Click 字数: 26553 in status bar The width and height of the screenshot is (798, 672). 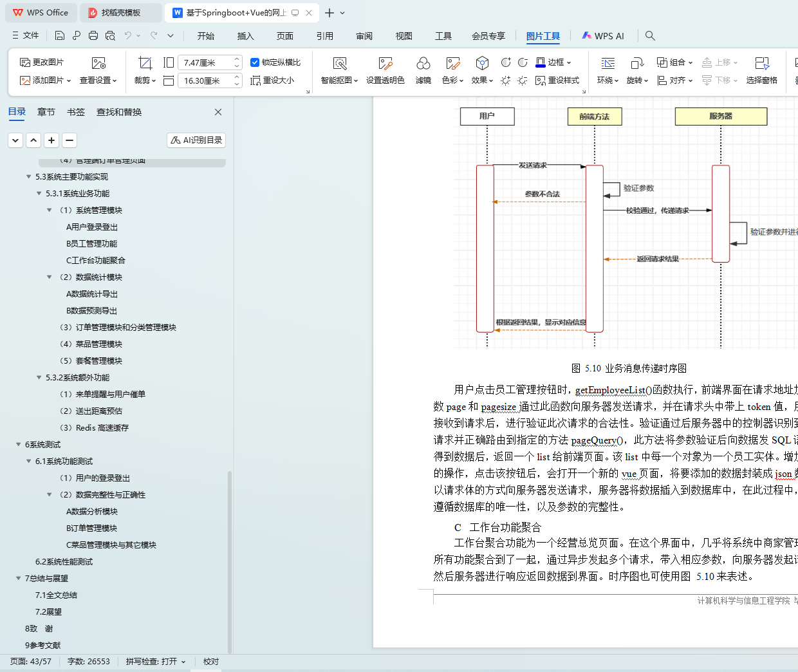89,662
